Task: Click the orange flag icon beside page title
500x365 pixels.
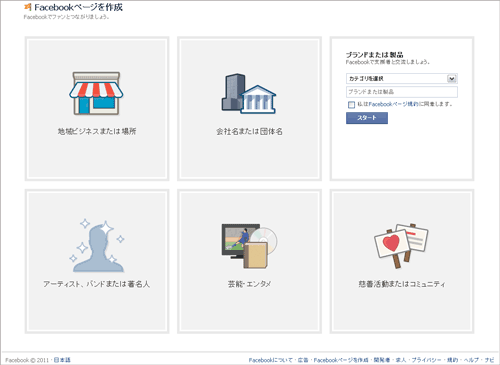Action: point(28,7)
